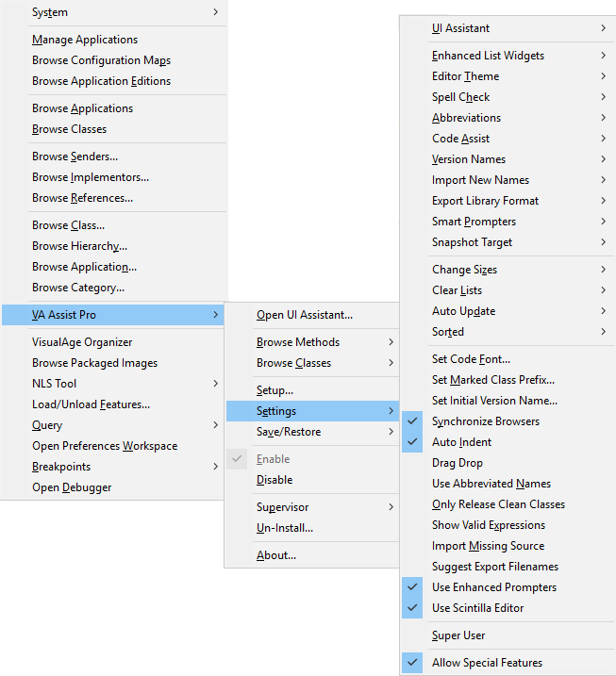Open the Code Assist submenu
The width and height of the screenshot is (616, 676).
(x=460, y=139)
